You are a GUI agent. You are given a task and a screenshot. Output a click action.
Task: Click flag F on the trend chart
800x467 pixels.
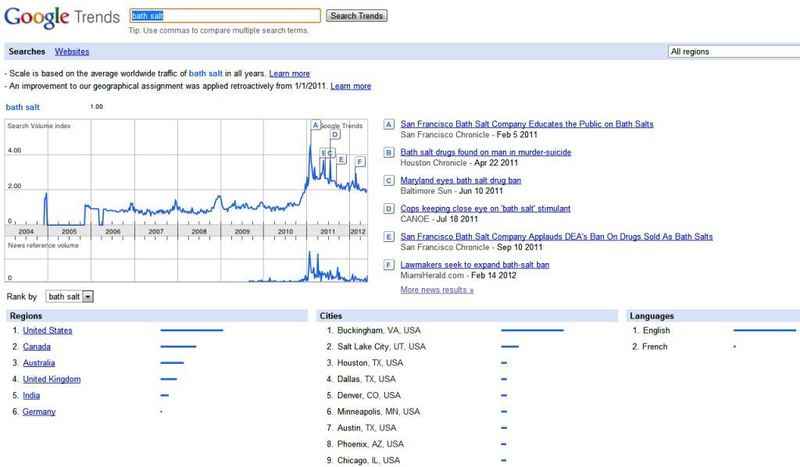point(360,161)
